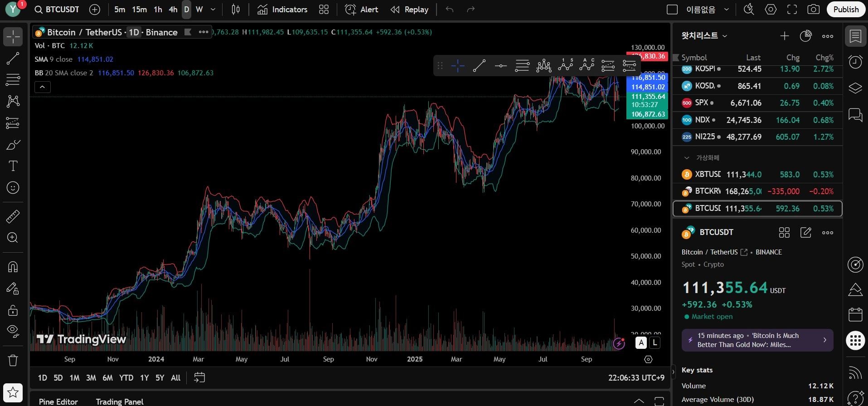
Task: Open the emoji icons tool
Action: point(13,188)
